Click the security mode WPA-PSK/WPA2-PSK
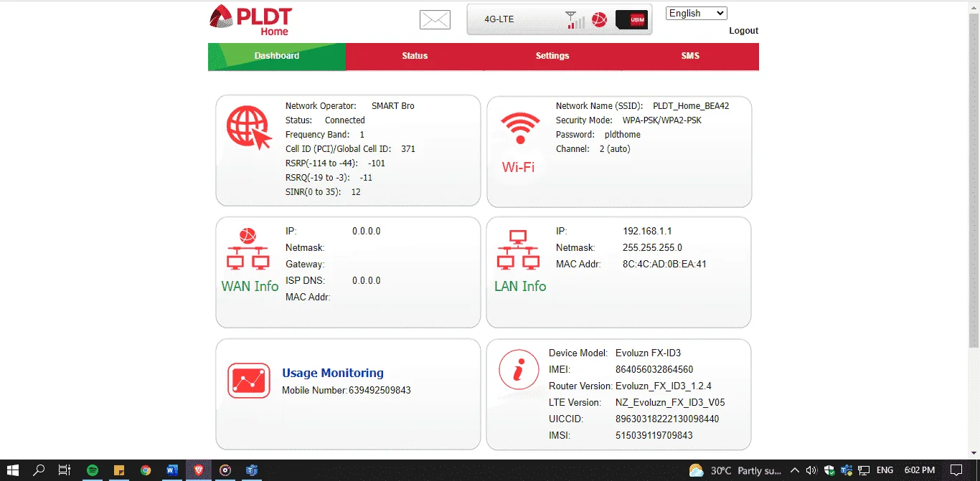The height and width of the screenshot is (481, 980). (x=662, y=120)
